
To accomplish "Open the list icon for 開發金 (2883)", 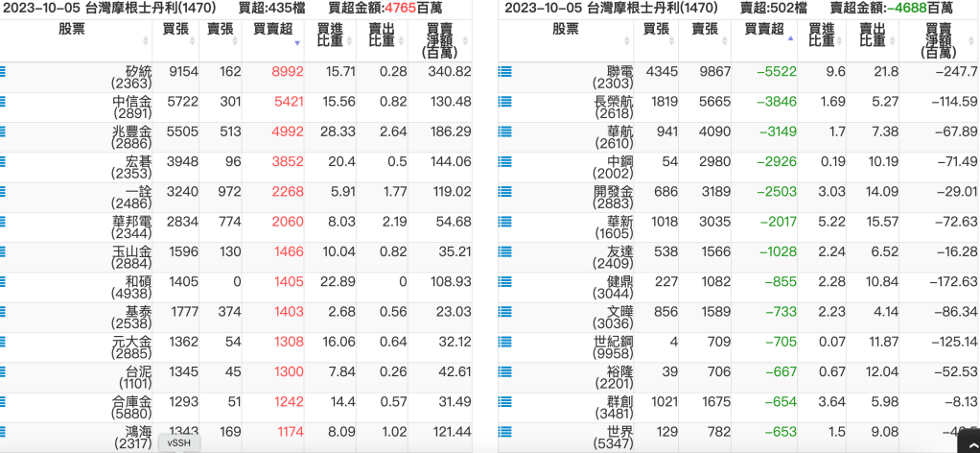I will pyautogui.click(x=504, y=192).
